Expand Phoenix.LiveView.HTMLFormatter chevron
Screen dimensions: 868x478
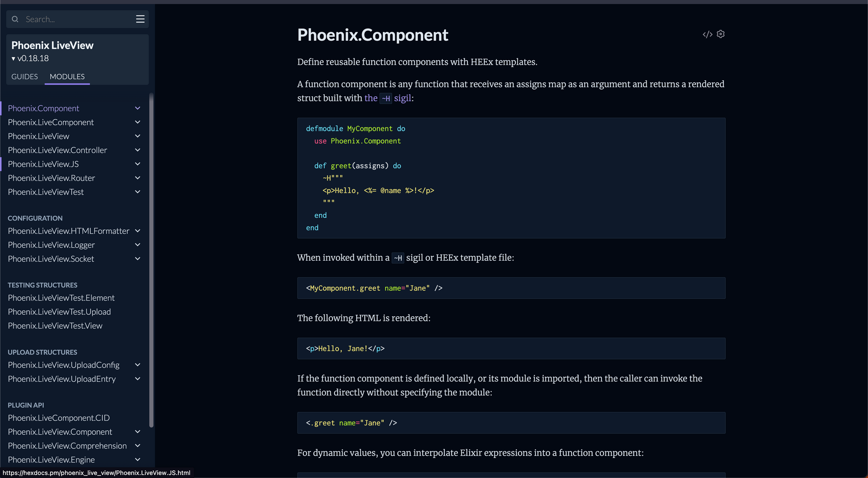pos(138,231)
